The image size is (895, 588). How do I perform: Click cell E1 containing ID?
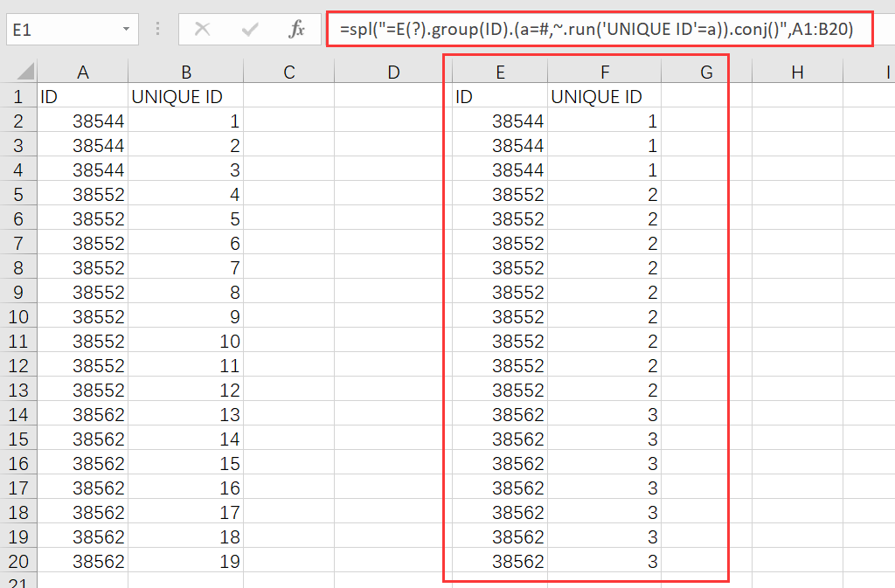(x=500, y=97)
